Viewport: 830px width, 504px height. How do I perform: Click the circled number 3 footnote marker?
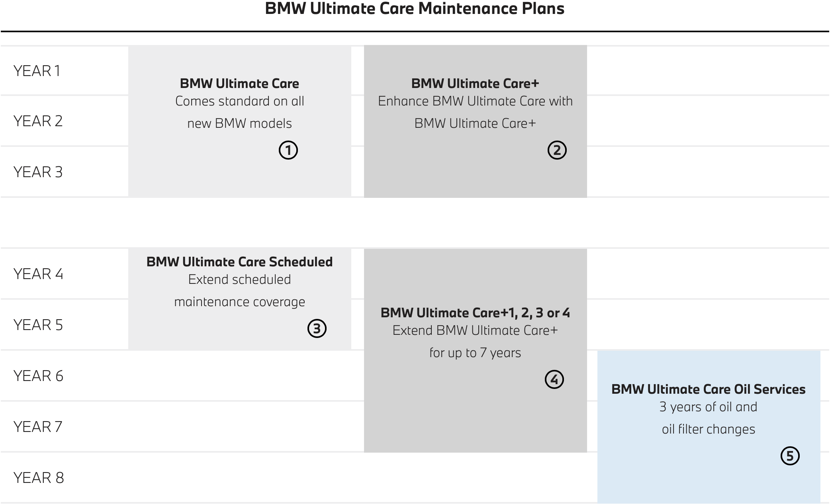[x=317, y=328]
